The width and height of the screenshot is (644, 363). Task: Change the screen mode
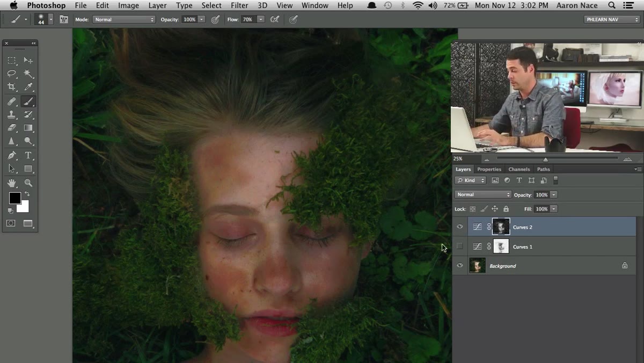[28, 223]
